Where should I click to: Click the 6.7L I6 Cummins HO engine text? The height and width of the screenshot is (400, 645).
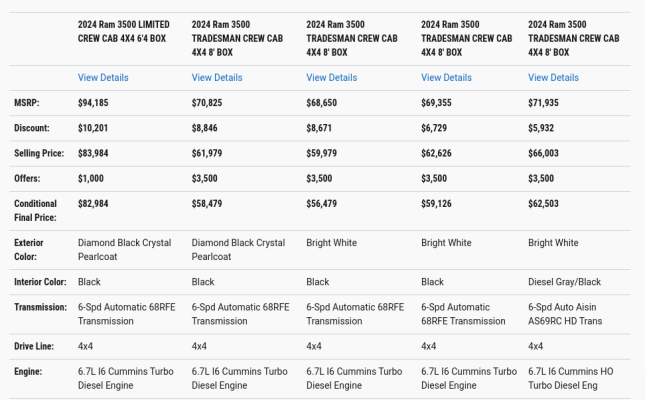[x=571, y=378]
